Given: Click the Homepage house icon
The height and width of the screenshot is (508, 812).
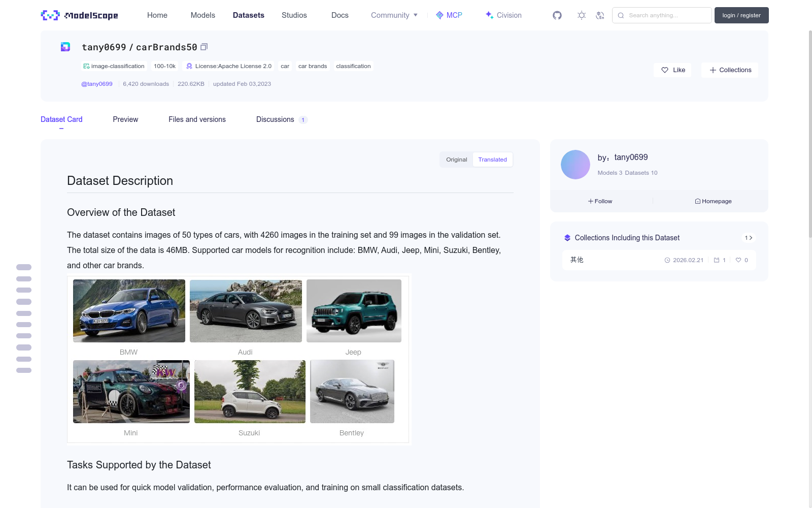Looking at the screenshot, I should 698,201.
